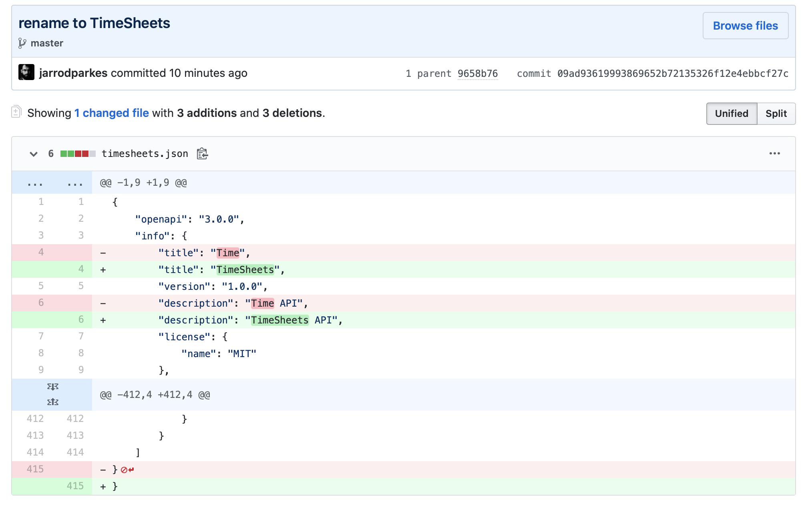Click the commit title rename to TimeSheets
Image resolution: width=812 pixels, height=506 pixels.
coord(94,23)
